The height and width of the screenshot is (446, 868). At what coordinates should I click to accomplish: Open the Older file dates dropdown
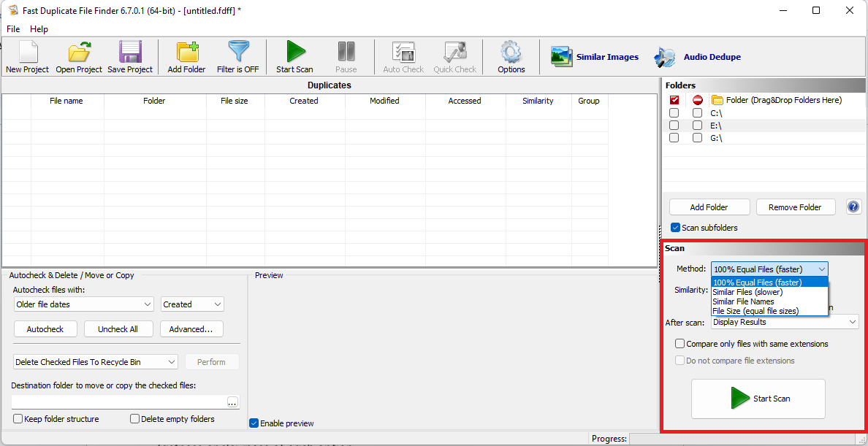coord(84,304)
